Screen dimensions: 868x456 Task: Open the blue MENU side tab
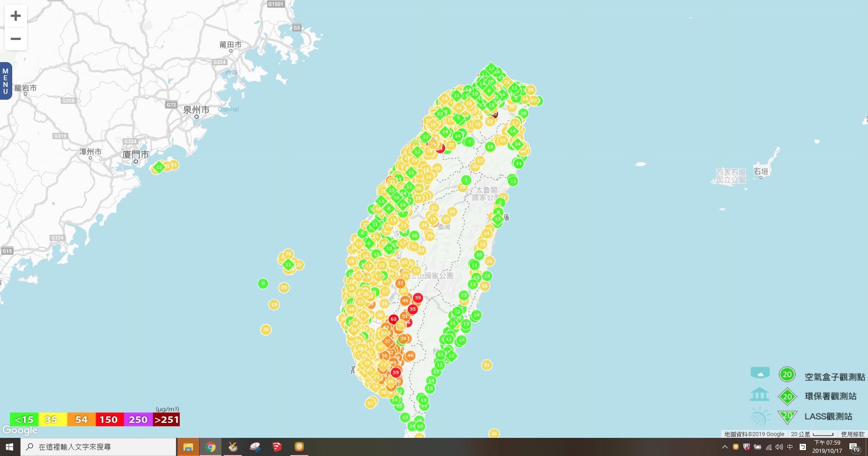[5, 81]
